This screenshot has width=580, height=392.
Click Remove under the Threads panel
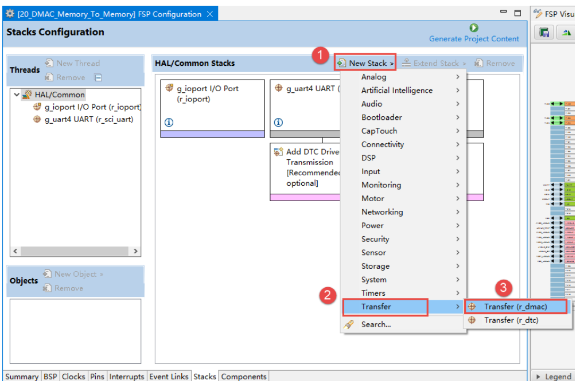(65, 77)
